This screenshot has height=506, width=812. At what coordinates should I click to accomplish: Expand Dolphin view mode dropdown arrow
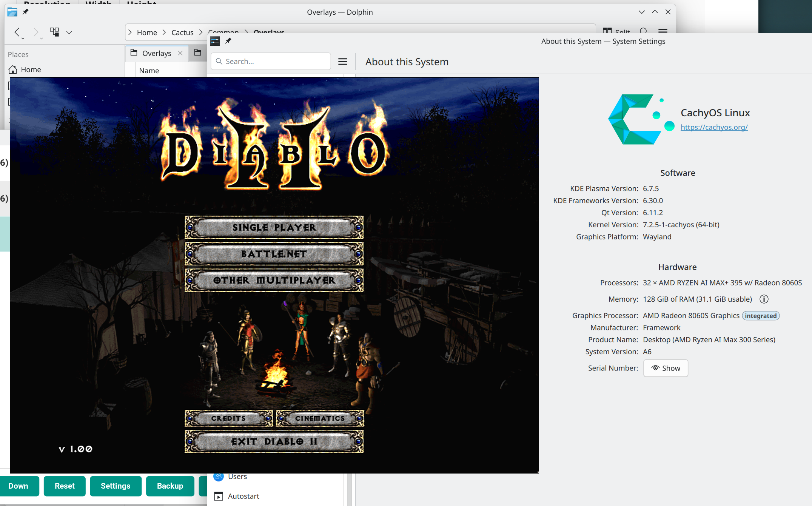click(69, 32)
